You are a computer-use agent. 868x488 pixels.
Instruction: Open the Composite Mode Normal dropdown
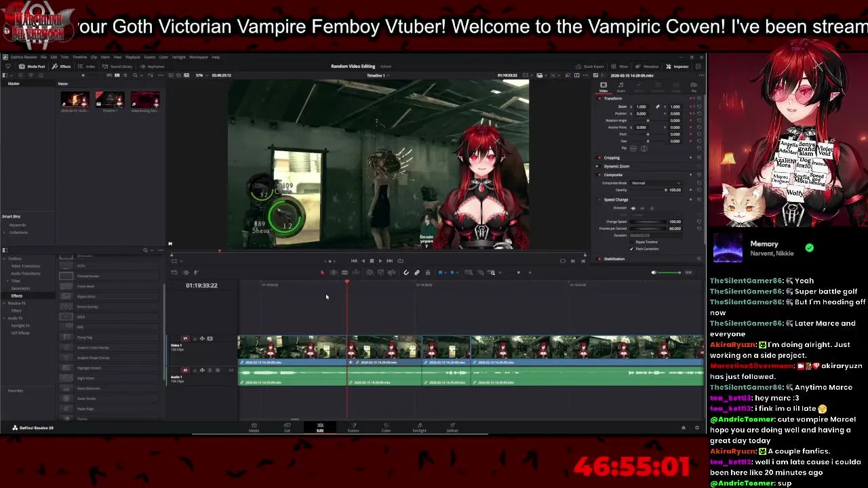[656, 183]
